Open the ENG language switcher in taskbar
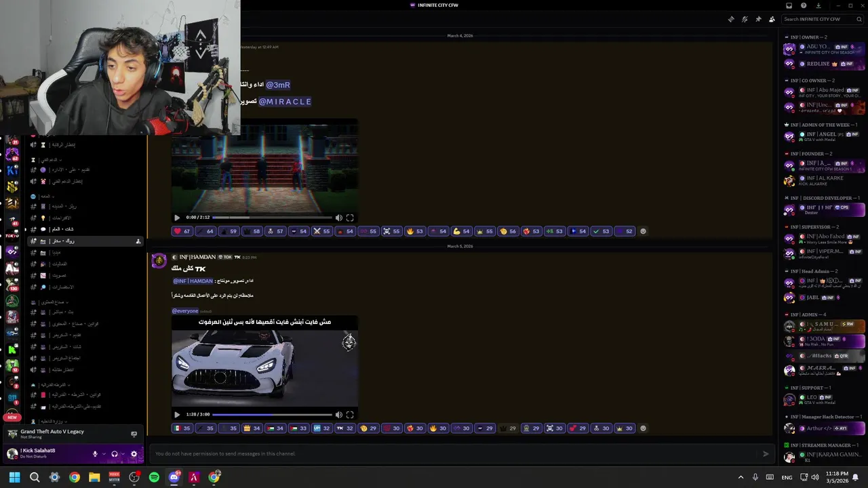 (x=787, y=477)
